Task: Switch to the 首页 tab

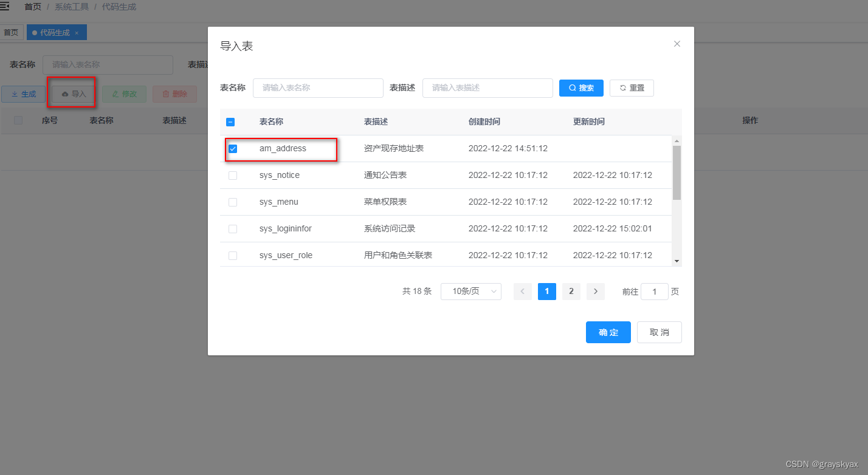Action: [x=11, y=32]
